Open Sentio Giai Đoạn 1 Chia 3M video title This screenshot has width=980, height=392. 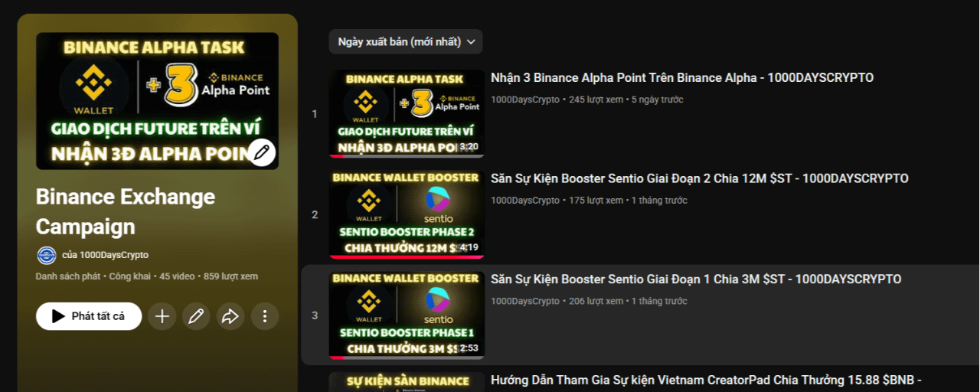(696, 280)
